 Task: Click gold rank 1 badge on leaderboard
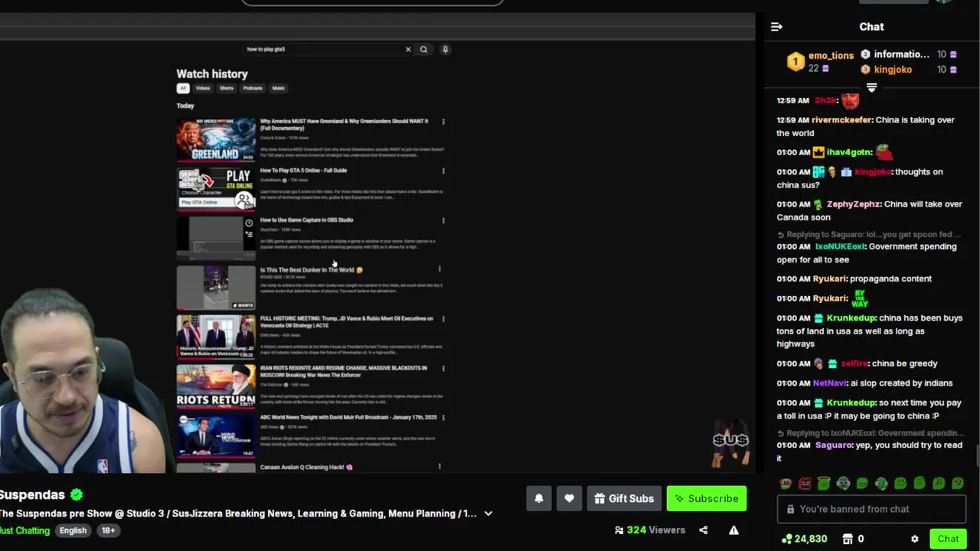coord(795,62)
